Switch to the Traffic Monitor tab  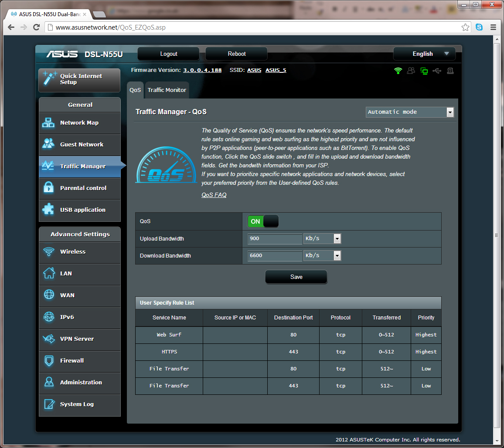167,90
